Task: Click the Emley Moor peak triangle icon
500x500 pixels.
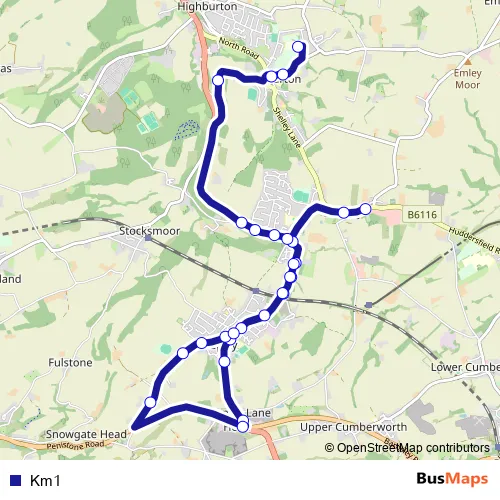Action: tap(468, 62)
